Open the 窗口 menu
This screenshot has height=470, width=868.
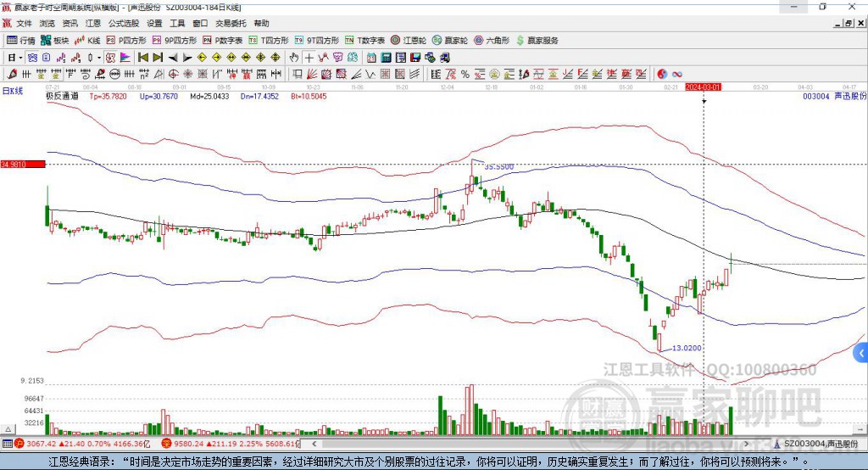[200, 23]
